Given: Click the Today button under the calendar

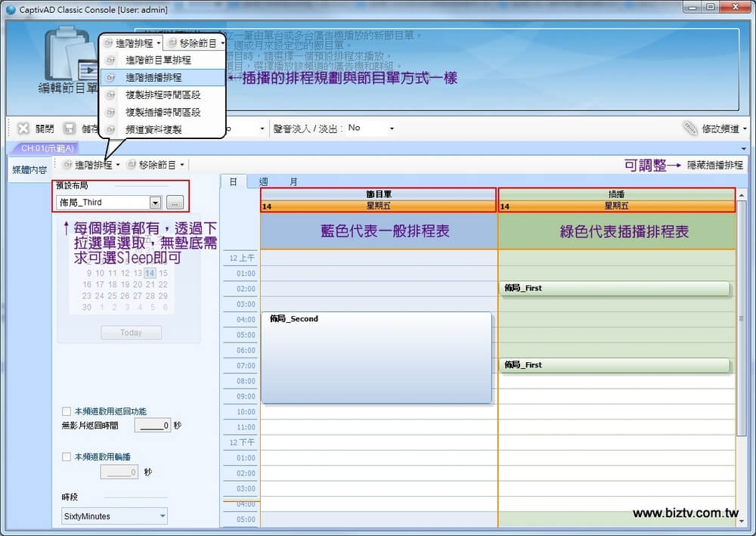Looking at the screenshot, I should [x=131, y=333].
